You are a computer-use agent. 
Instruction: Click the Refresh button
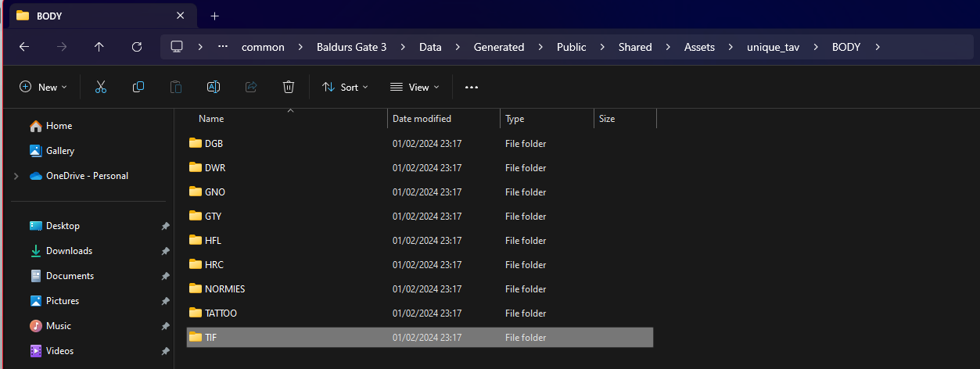(x=137, y=47)
